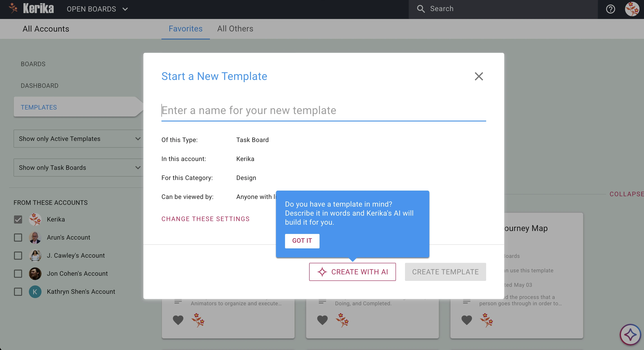Open BOARDS in the sidebar
Screen dimensions: 644x350
point(33,64)
